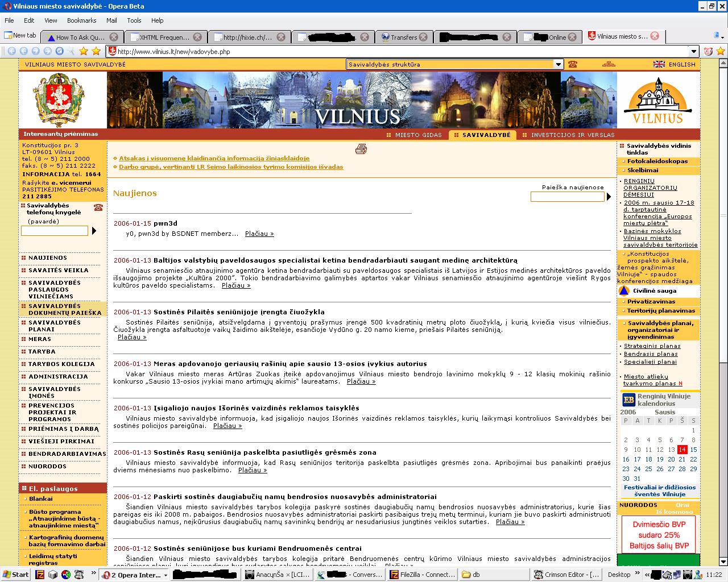This screenshot has width=728, height=582.
Task: Click the Blankai link under El. paslaugos
Action: tap(40, 498)
